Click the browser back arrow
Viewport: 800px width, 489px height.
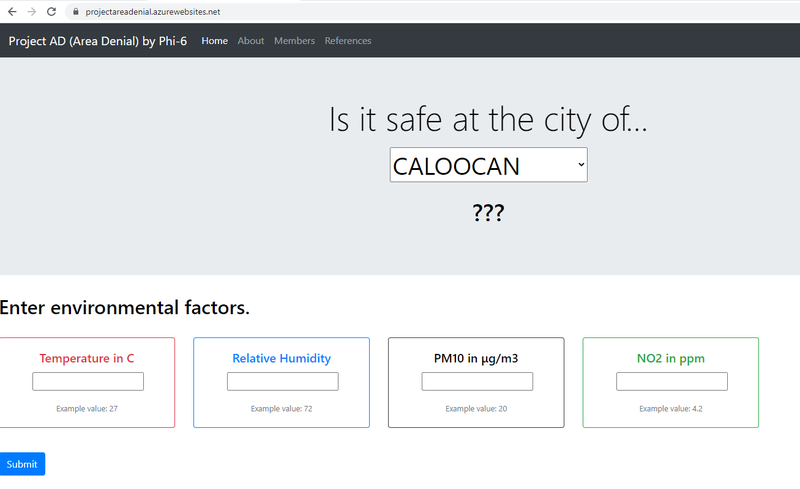click(x=12, y=12)
